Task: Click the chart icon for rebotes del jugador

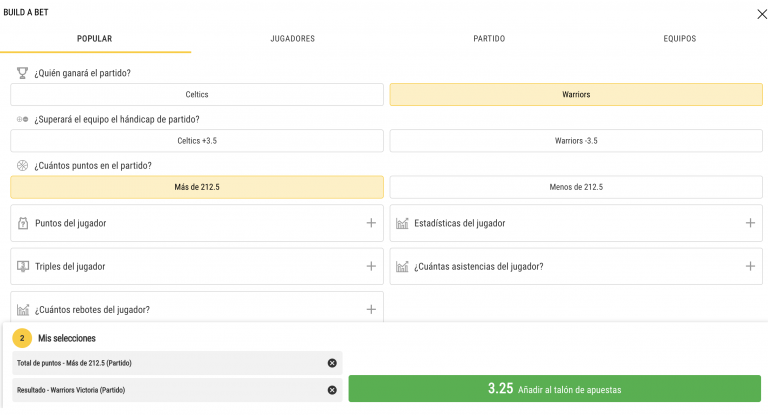Action: (23, 310)
